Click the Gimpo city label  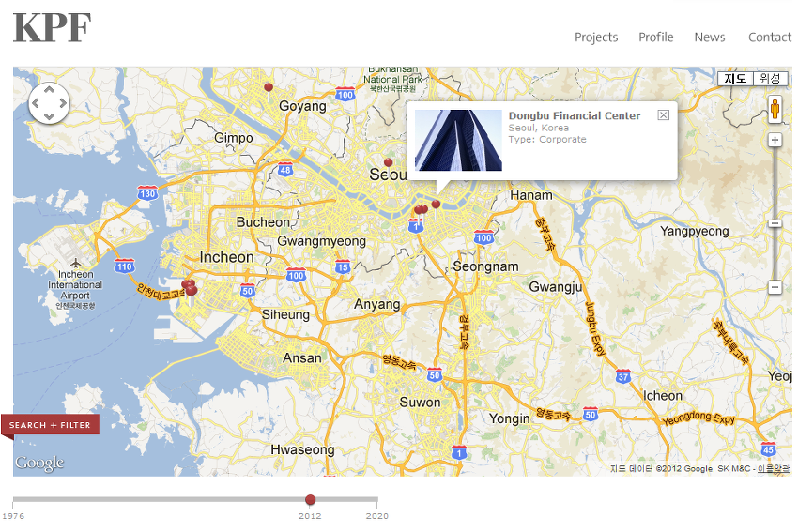click(233, 138)
